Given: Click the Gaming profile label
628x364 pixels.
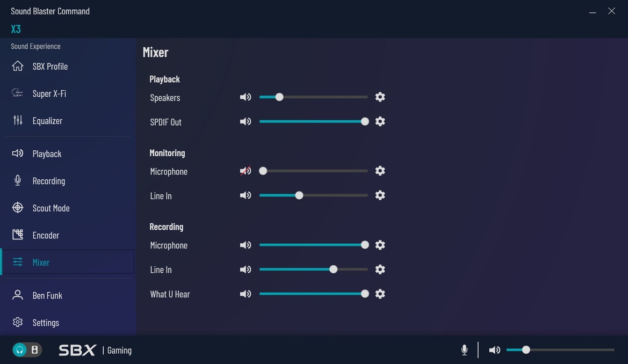Looking at the screenshot, I should tap(119, 351).
